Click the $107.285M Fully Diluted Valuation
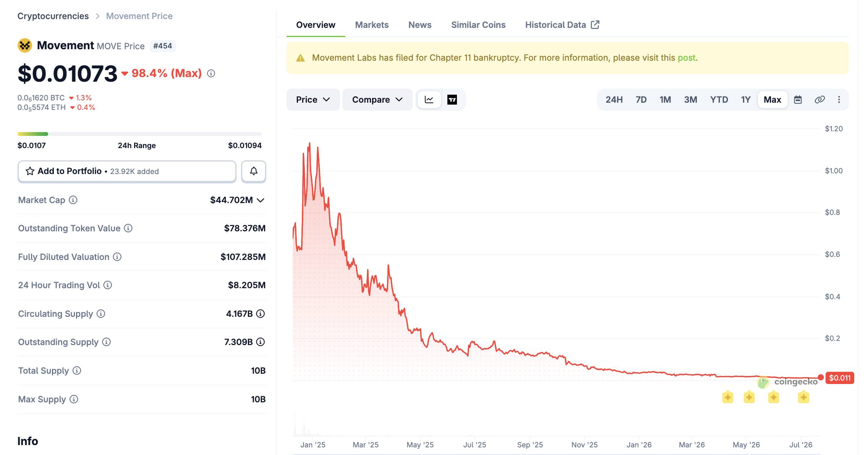 (x=243, y=257)
